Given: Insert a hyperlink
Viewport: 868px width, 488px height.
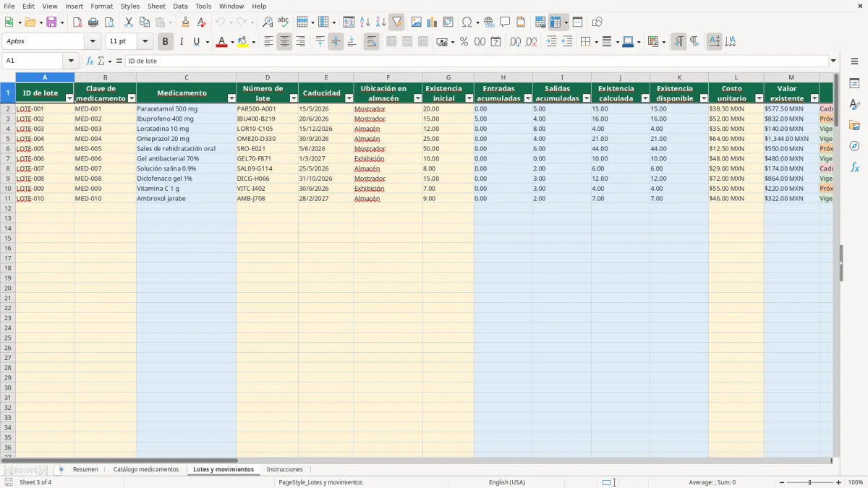Looking at the screenshot, I should pos(489,22).
